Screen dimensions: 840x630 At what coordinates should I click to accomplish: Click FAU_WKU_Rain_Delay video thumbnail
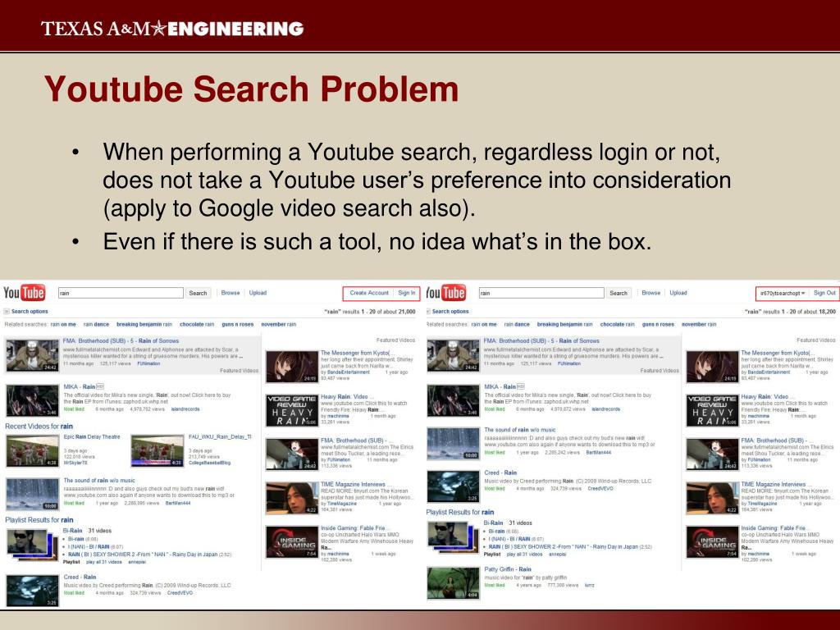point(157,450)
